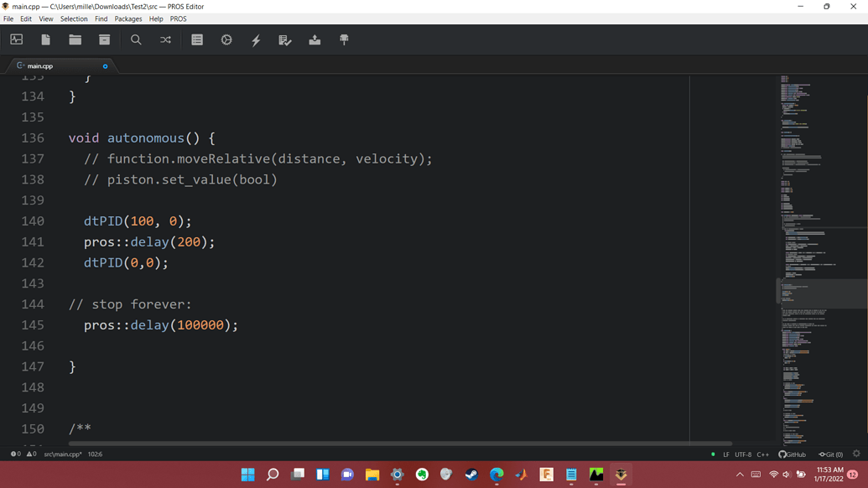Click the new file icon in toolbar

[x=46, y=39]
